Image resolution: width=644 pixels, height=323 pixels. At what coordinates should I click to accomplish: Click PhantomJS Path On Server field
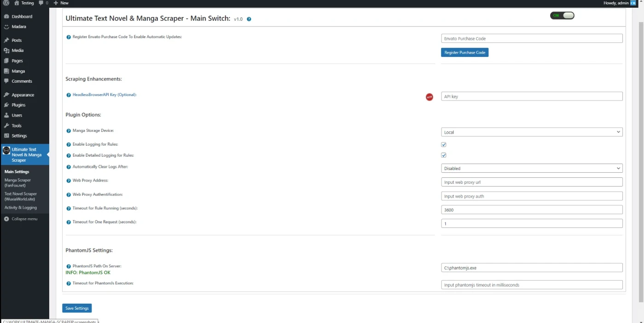(x=532, y=267)
